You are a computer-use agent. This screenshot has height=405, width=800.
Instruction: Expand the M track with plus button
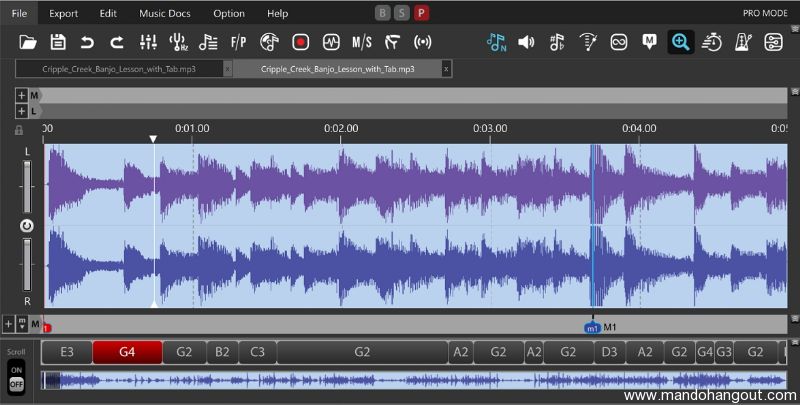click(21, 95)
